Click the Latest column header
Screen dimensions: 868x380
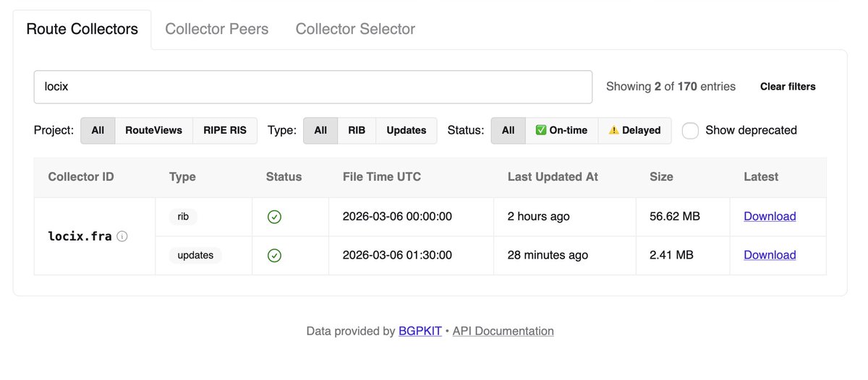pyautogui.click(x=761, y=177)
